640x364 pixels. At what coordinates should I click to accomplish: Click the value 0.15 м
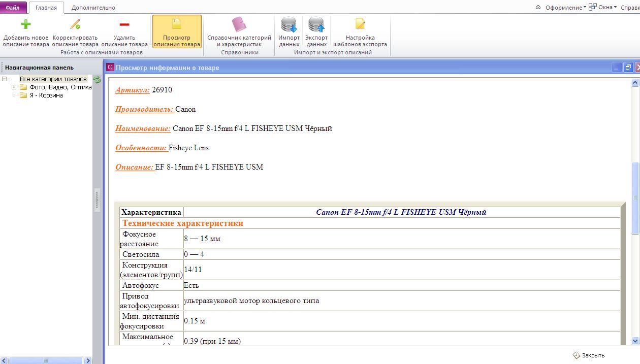click(195, 321)
